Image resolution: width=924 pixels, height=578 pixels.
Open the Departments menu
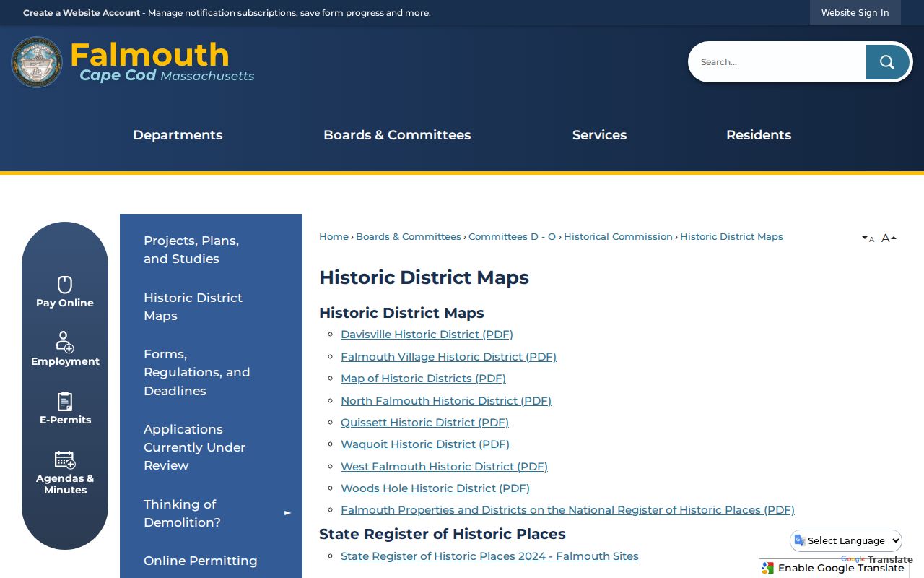178,135
